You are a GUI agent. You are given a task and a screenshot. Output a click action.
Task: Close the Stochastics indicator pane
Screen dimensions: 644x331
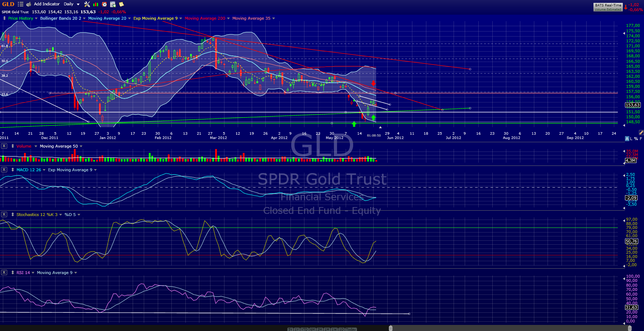(4, 215)
